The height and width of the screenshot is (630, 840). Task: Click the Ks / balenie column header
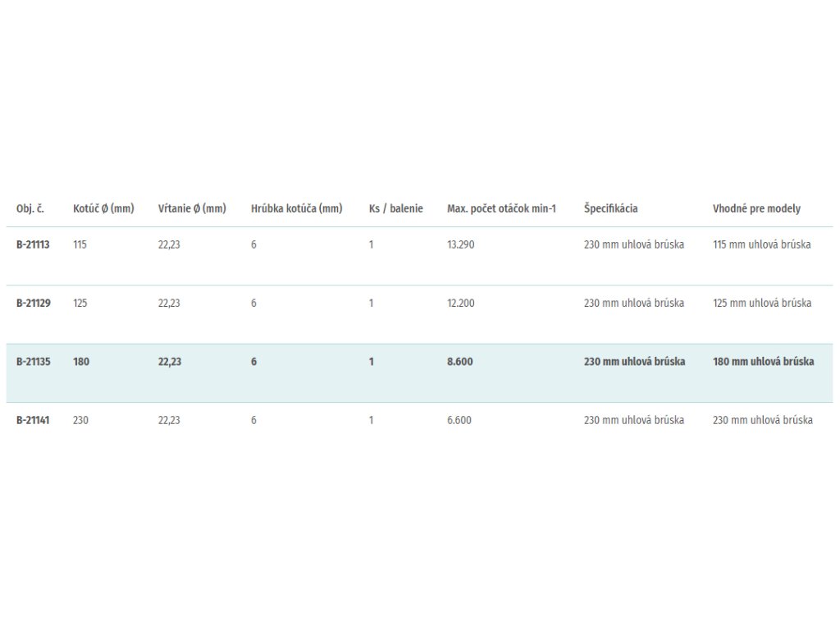click(395, 208)
